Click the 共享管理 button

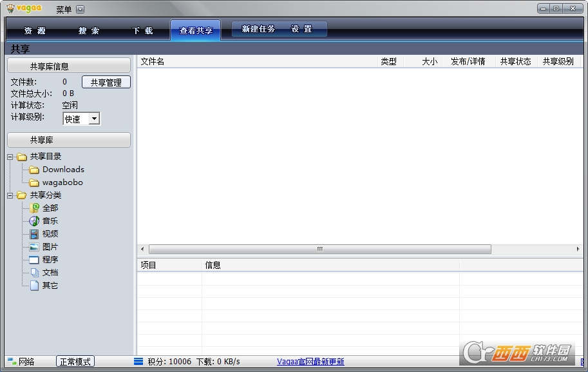tap(106, 83)
